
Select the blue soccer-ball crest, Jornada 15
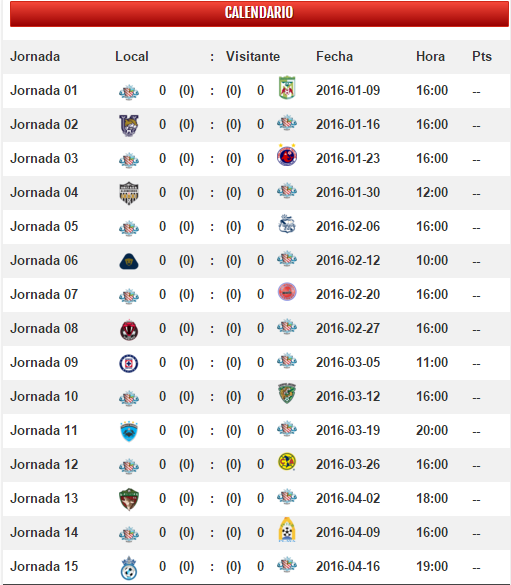coord(129,568)
